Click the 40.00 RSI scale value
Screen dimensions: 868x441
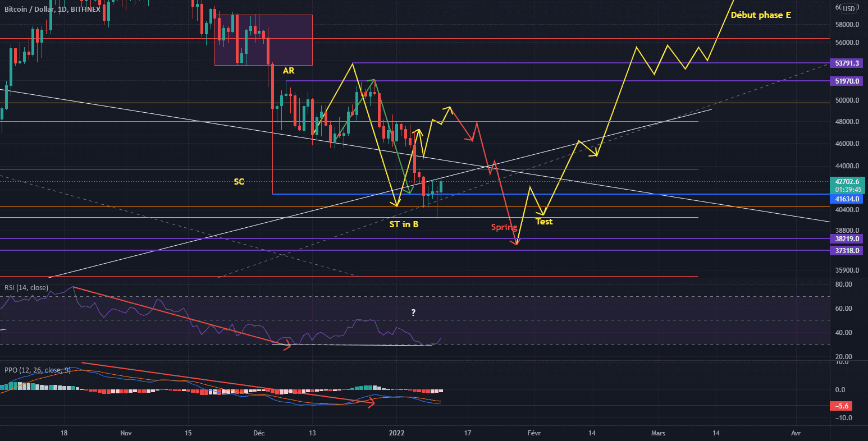click(844, 333)
